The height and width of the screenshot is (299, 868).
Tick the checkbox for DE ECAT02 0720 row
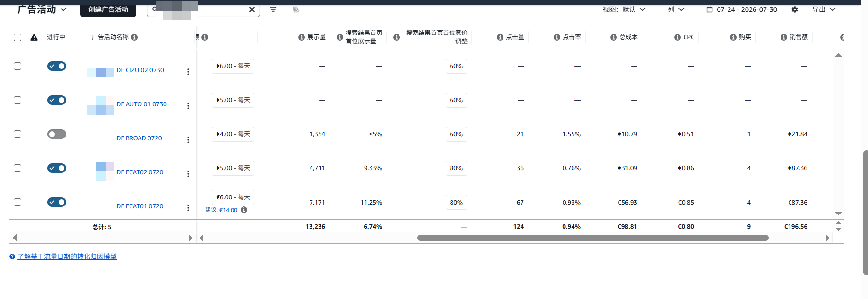(17, 168)
